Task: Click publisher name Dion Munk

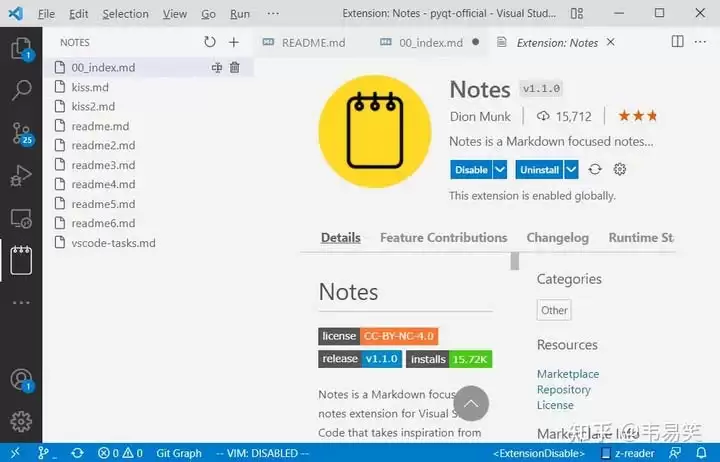Action: pyautogui.click(x=480, y=117)
